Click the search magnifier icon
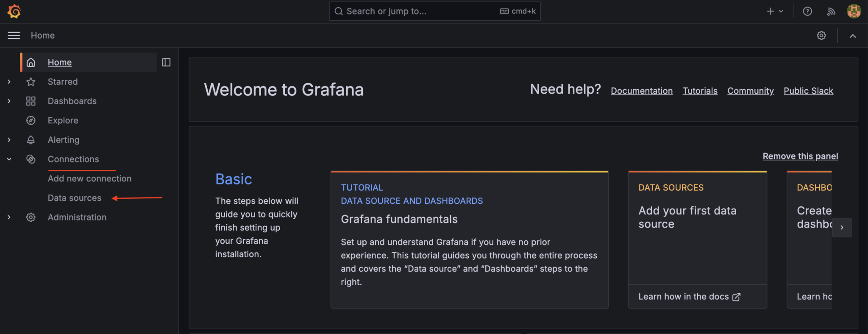This screenshot has width=868, height=334. pos(339,11)
